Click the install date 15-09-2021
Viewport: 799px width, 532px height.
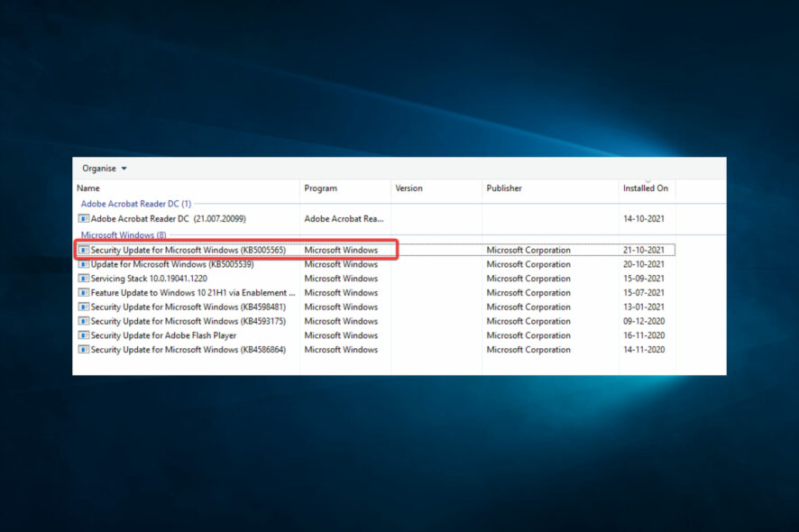pos(644,279)
